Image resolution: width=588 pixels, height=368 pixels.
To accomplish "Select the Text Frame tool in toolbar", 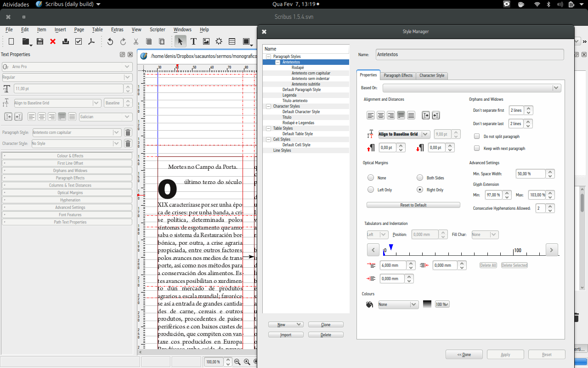I will [193, 41].
